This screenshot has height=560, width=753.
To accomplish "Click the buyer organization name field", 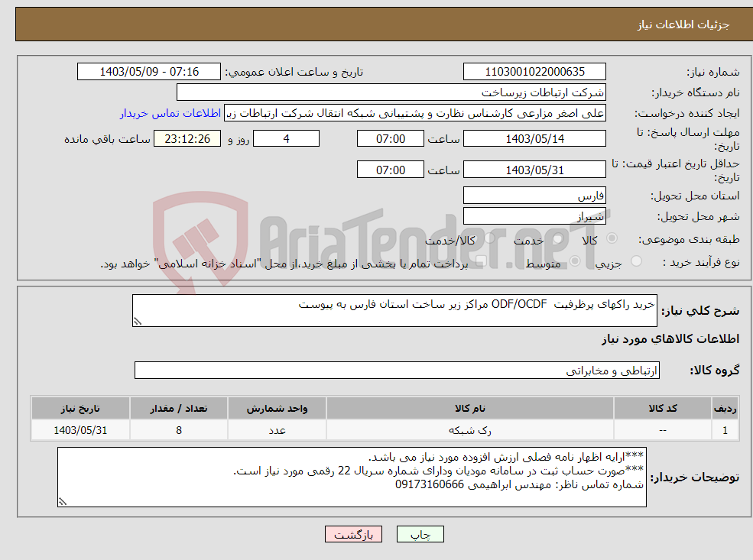I will pyautogui.click(x=391, y=92).
